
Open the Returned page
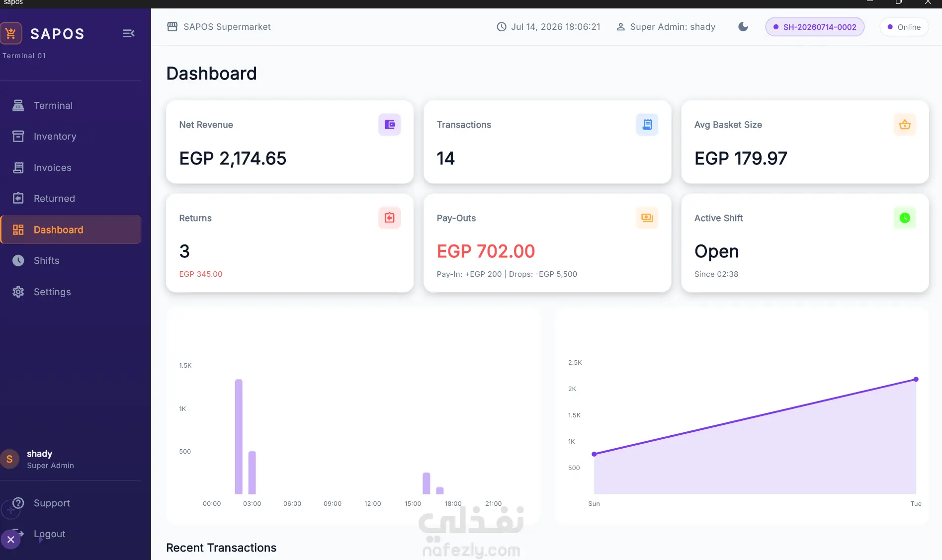click(71, 198)
